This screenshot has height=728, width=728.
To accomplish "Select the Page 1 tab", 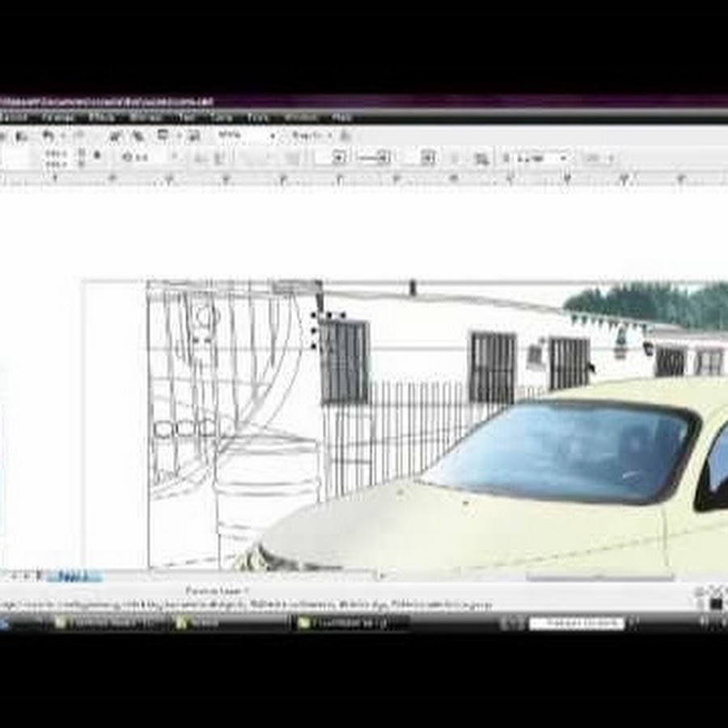I will (74, 577).
